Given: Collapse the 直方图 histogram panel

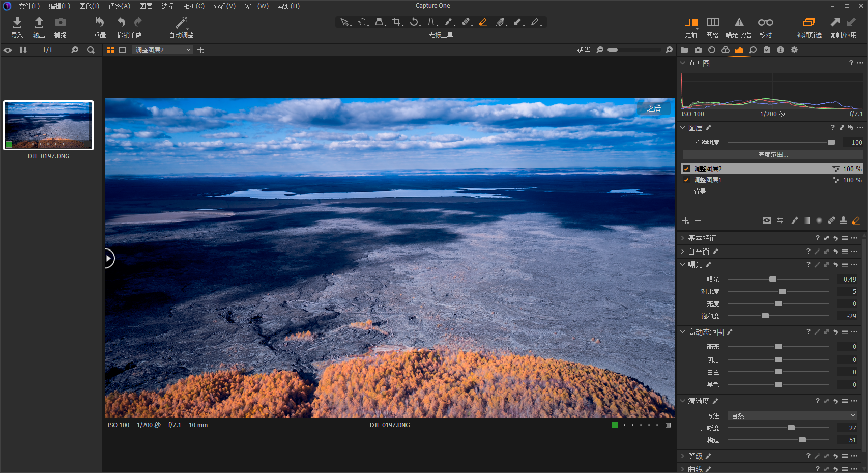Looking at the screenshot, I should click(683, 63).
